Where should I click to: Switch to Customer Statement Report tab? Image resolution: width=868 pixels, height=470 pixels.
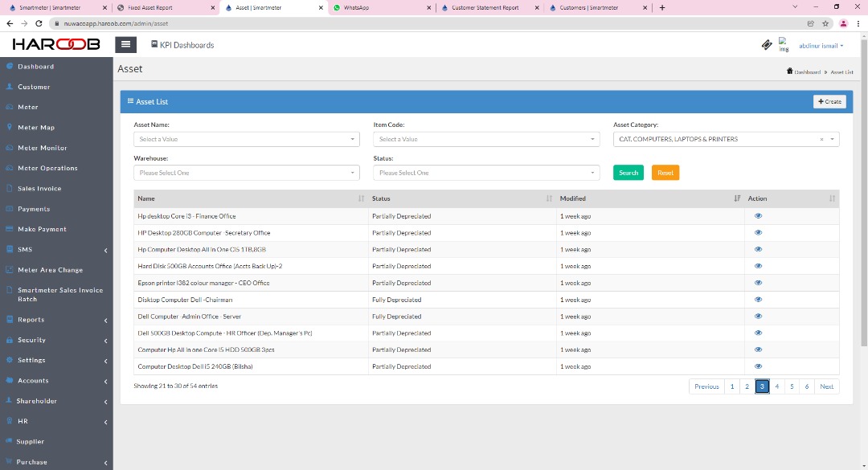point(489,8)
